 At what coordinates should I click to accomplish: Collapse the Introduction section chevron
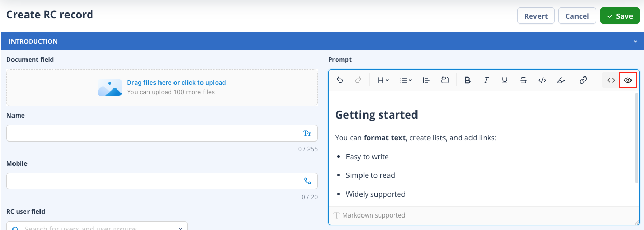point(635,41)
